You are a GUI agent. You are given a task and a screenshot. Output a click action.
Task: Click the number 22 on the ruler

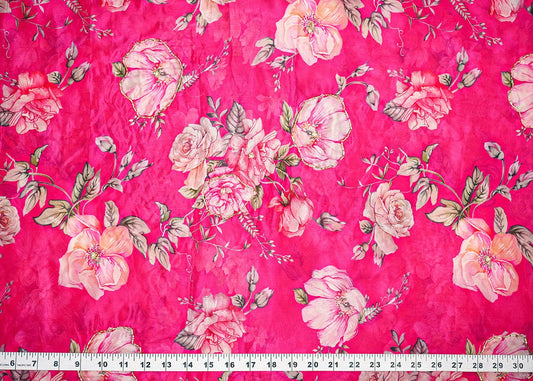coord(355,364)
